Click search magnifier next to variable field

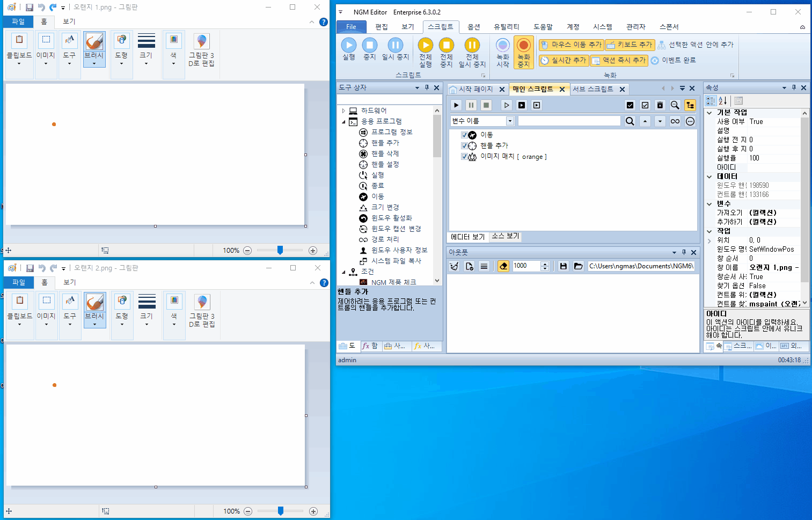click(630, 121)
